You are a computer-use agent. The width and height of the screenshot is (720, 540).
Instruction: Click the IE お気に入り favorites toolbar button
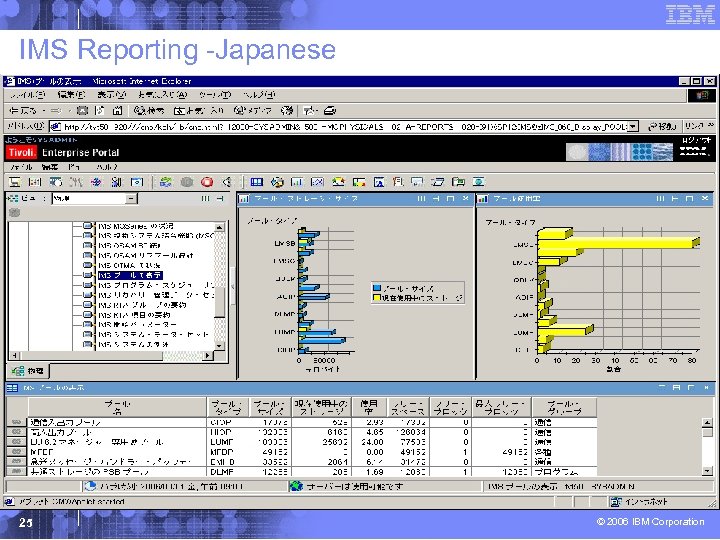click(x=198, y=111)
